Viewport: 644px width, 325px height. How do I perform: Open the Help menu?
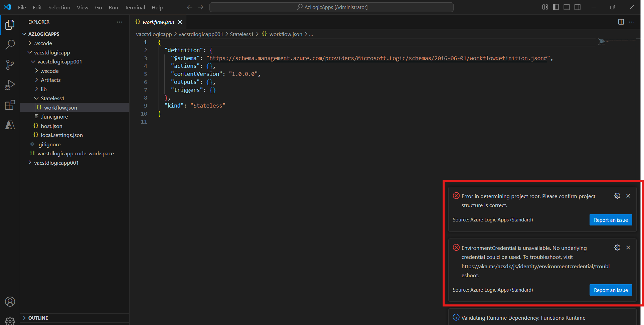(x=157, y=7)
